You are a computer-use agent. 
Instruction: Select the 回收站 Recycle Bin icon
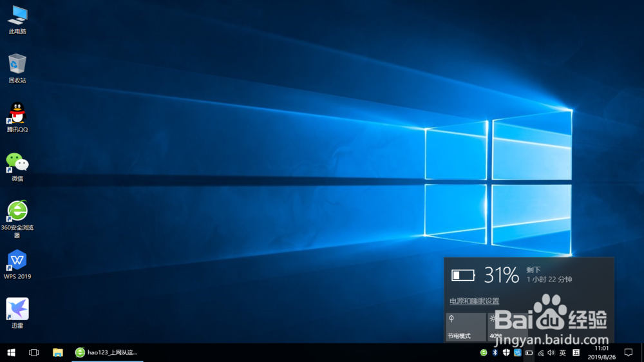(x=17, y=69)
